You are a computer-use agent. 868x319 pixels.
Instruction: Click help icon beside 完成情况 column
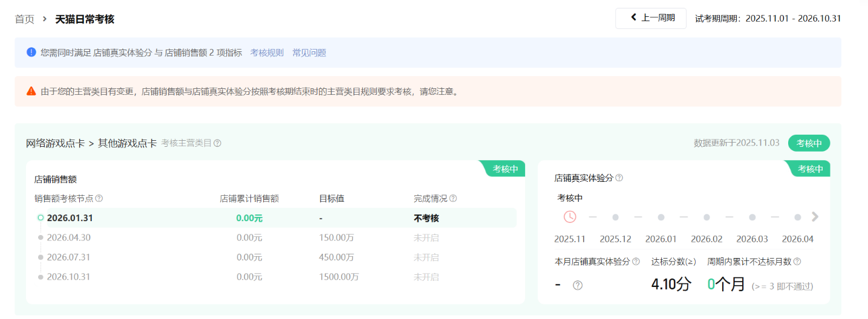453,198
